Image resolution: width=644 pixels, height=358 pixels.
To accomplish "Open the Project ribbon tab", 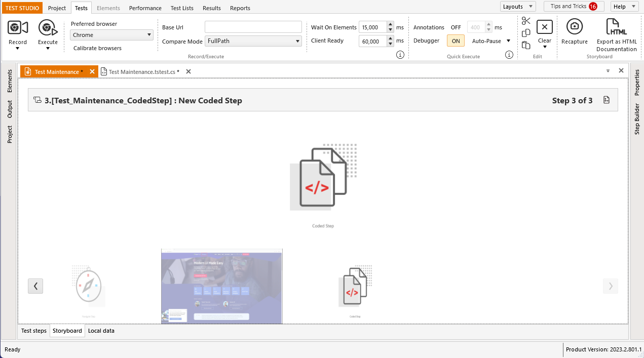I will click(57, 8).
